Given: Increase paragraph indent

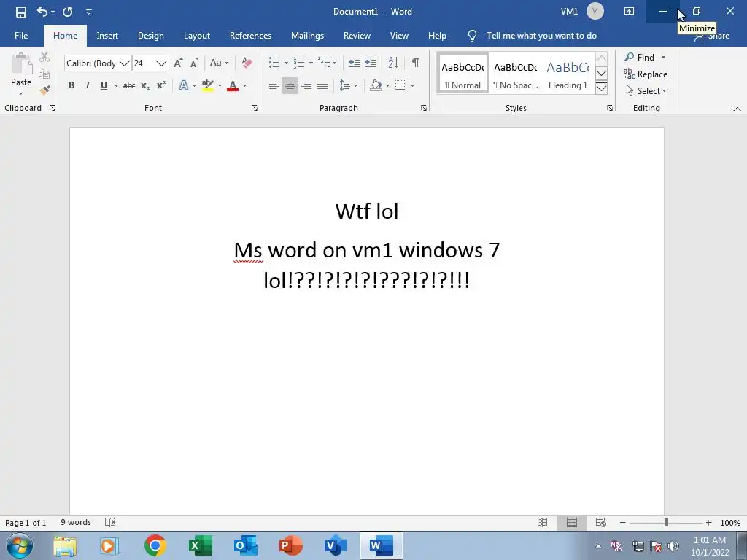Looking at the screenshot, I should click(x=370, y=63).
